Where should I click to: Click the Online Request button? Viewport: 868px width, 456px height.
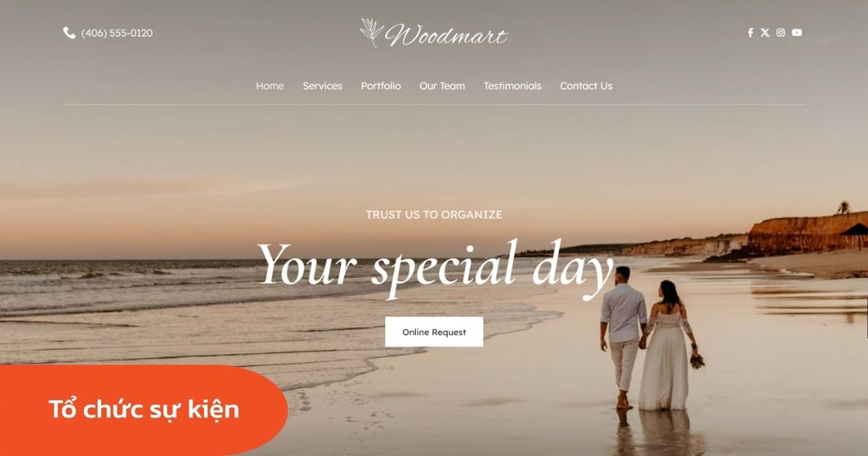click(x=434, y=332)
